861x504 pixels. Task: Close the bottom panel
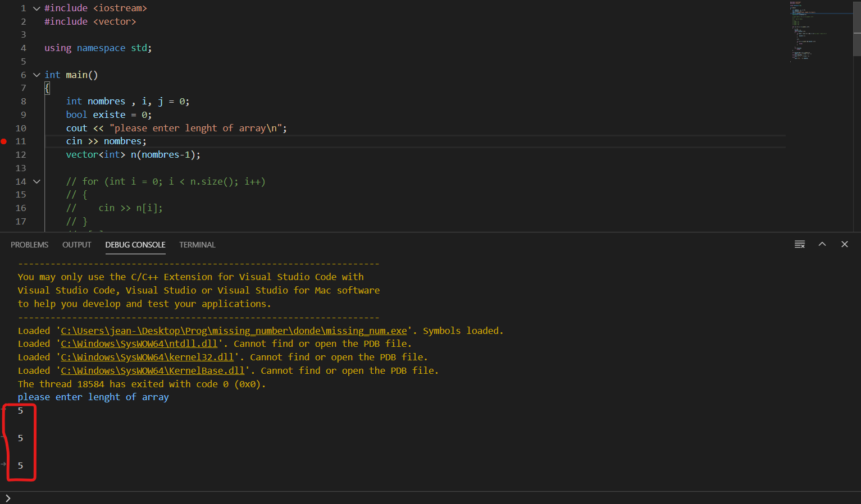[x=844, y=244]
